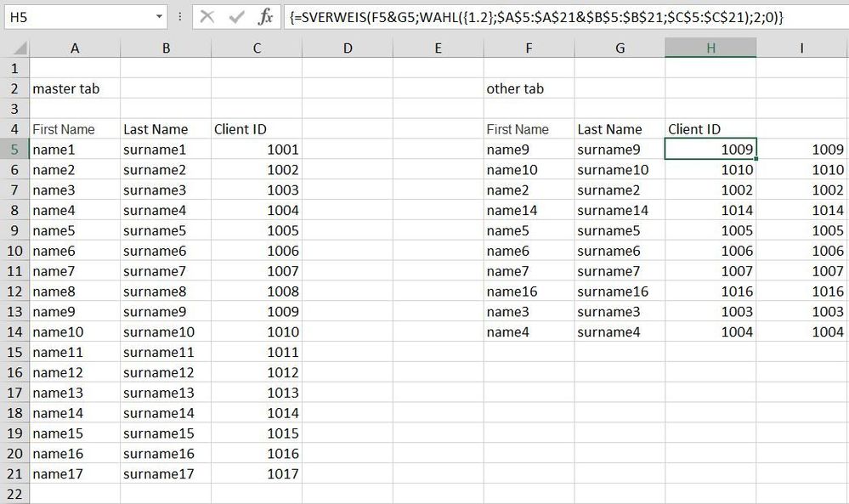Screen dimensions: 849x504
Task: Select cell with value 1008
Action: [x=257, y=292]
